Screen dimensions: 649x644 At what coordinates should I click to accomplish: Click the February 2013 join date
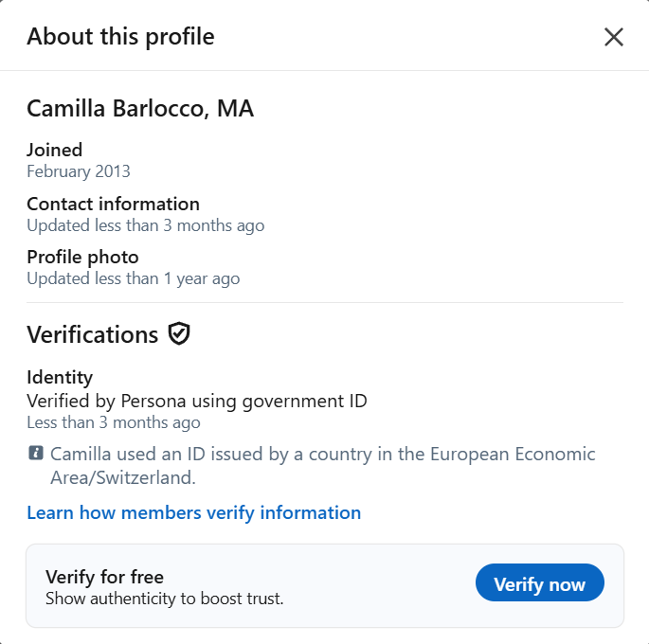79,171
